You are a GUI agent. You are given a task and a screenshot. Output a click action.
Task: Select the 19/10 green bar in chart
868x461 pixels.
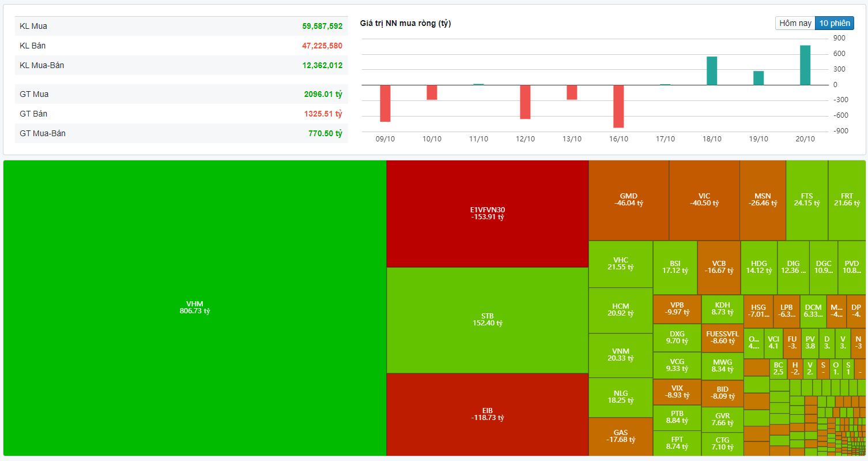(758, 78)
